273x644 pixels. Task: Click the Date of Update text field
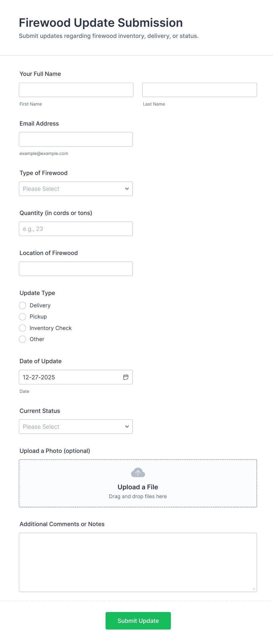click(70, 377)
